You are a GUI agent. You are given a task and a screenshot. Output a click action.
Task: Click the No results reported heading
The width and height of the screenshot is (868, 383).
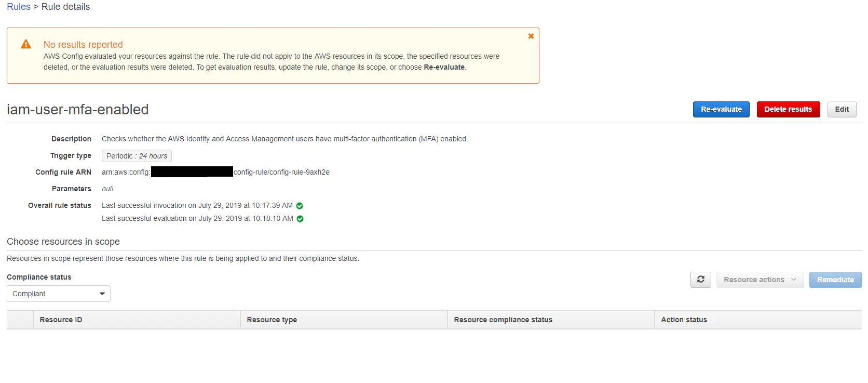click(x=83, y=45)
